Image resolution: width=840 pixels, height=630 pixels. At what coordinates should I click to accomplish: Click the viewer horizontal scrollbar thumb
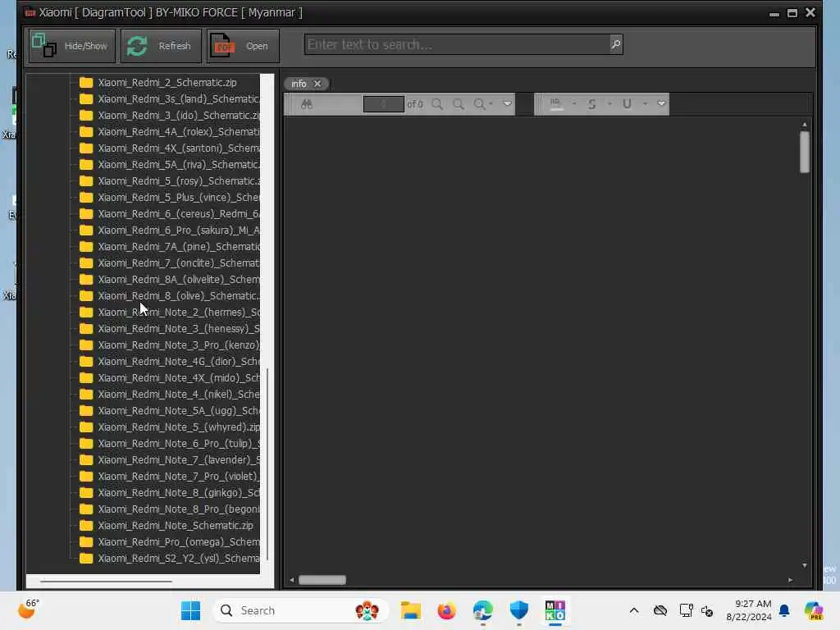(322, 580)
